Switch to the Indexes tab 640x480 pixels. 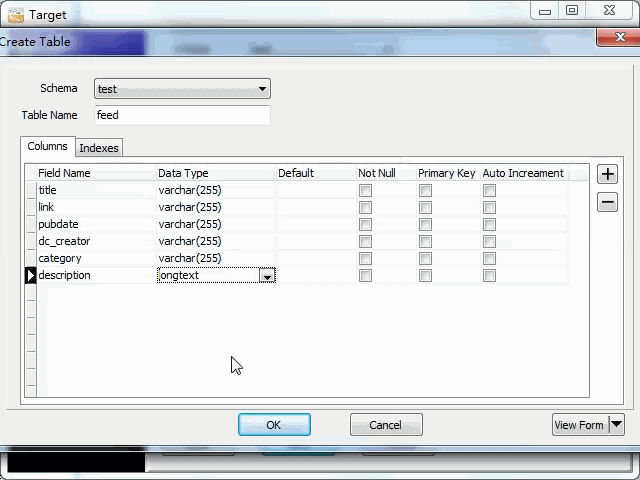click(99, 148)
